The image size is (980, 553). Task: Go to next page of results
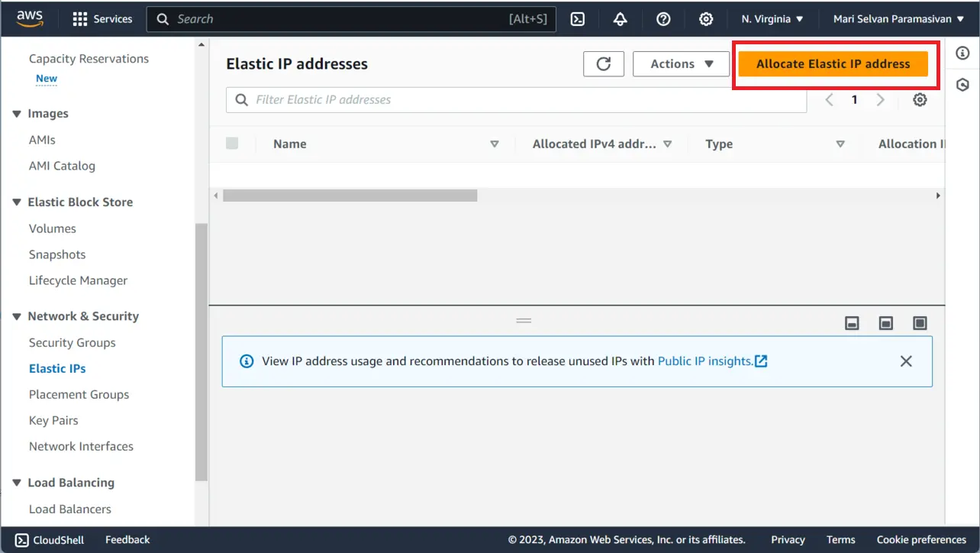[881, 100]
